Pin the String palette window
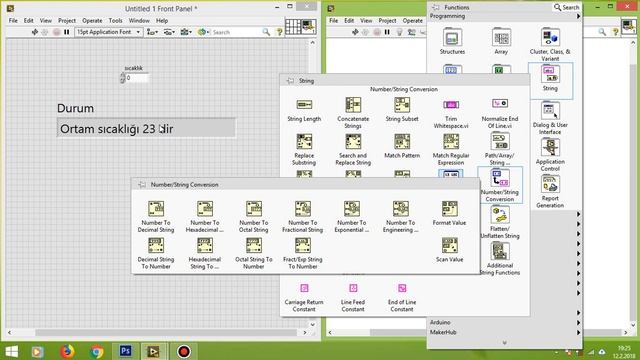The height and width of the screenshot is (360, 640). 290,81
